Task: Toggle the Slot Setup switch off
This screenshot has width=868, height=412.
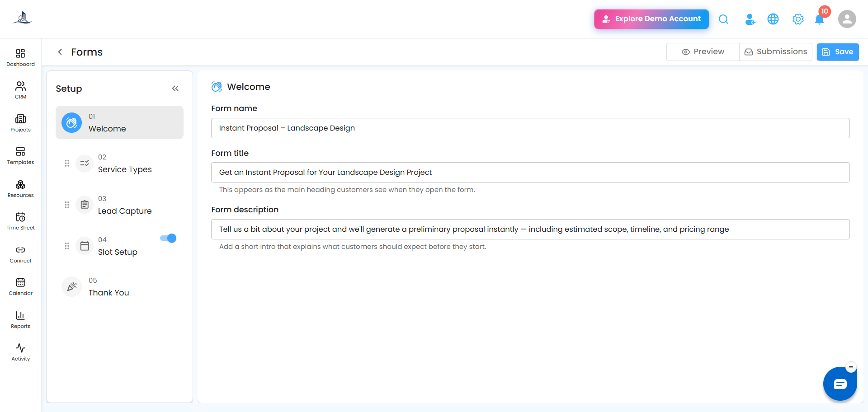Action: click(168, 238)
